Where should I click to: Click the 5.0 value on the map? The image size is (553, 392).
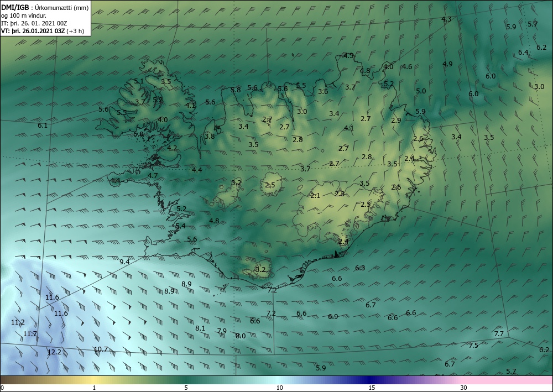click(421, 91)
